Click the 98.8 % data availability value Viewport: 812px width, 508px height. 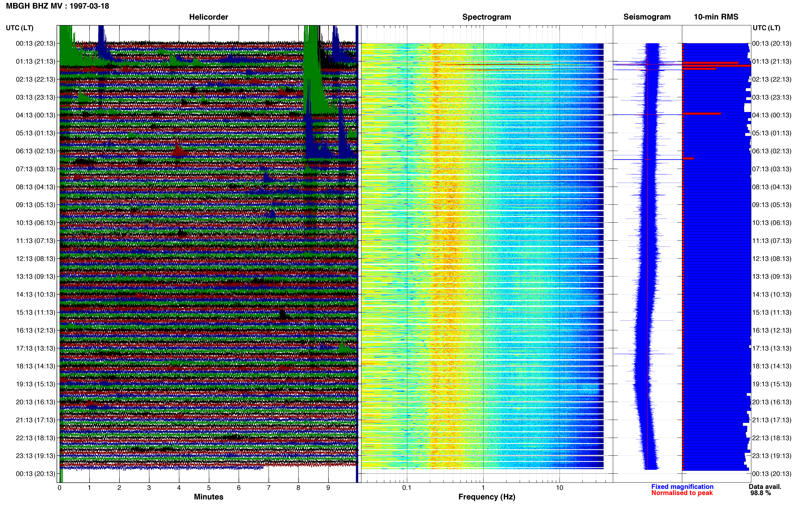tap(761, 493)
